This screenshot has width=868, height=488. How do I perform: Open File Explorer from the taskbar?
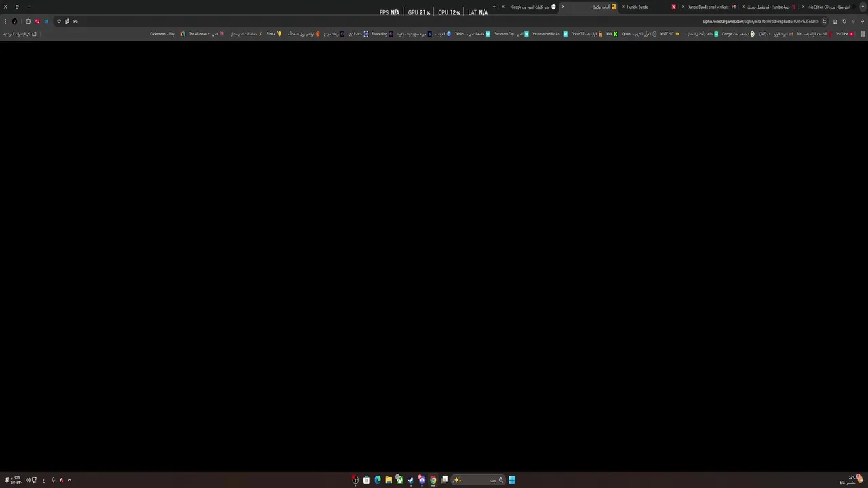pyautogui.click(x=389, y=480)
